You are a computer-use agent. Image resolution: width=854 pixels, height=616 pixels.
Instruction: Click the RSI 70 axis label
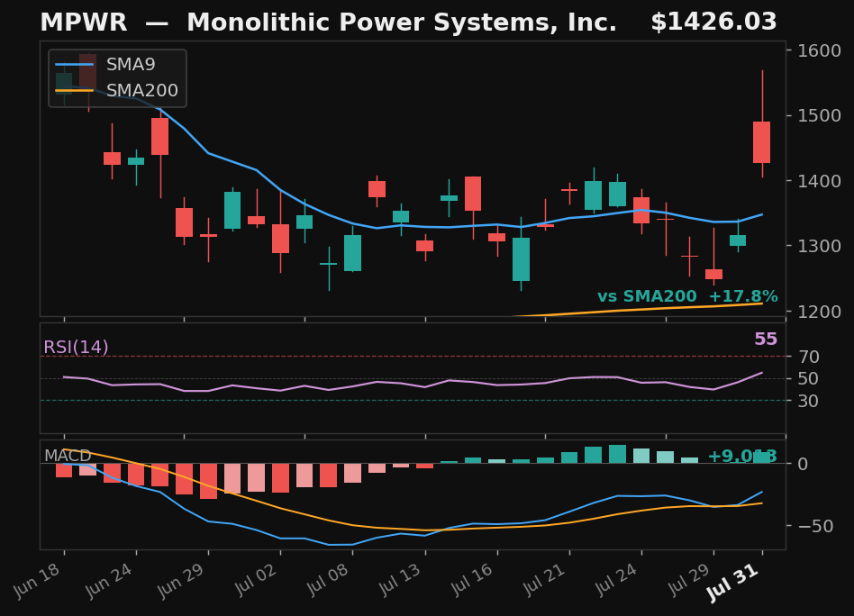coord(809,357)
